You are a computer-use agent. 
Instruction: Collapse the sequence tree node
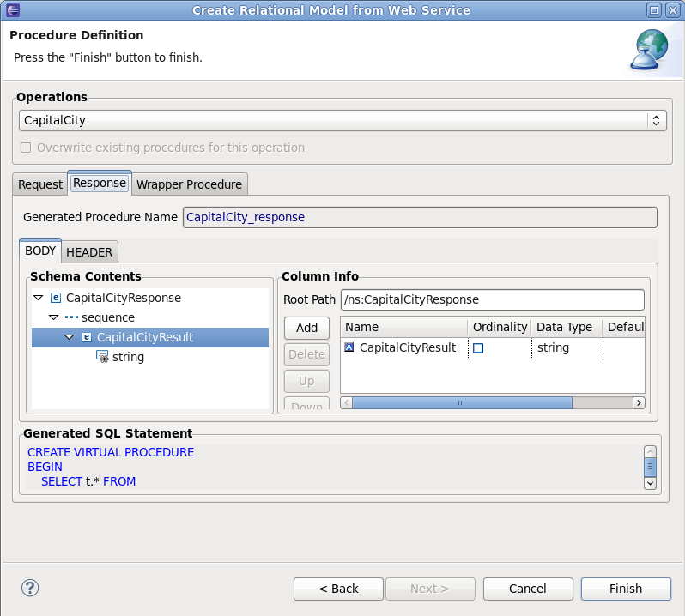coord(53,317)
